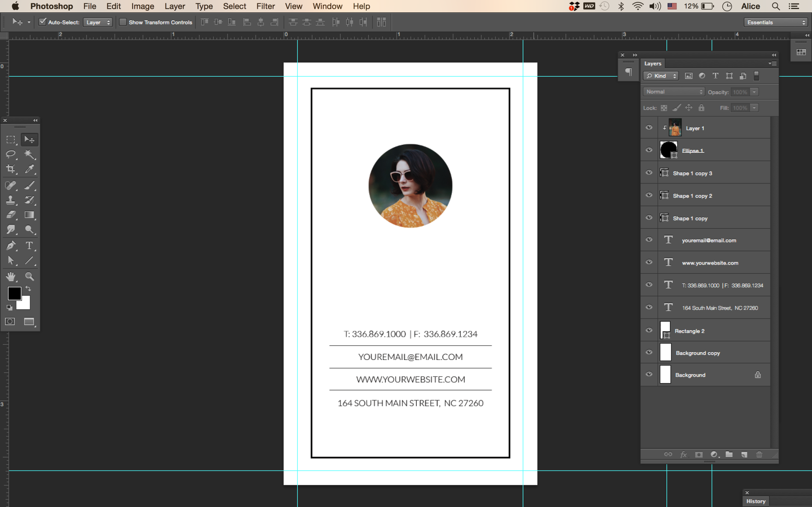
Task: Open the Layer menu
Action: point(174,6)
